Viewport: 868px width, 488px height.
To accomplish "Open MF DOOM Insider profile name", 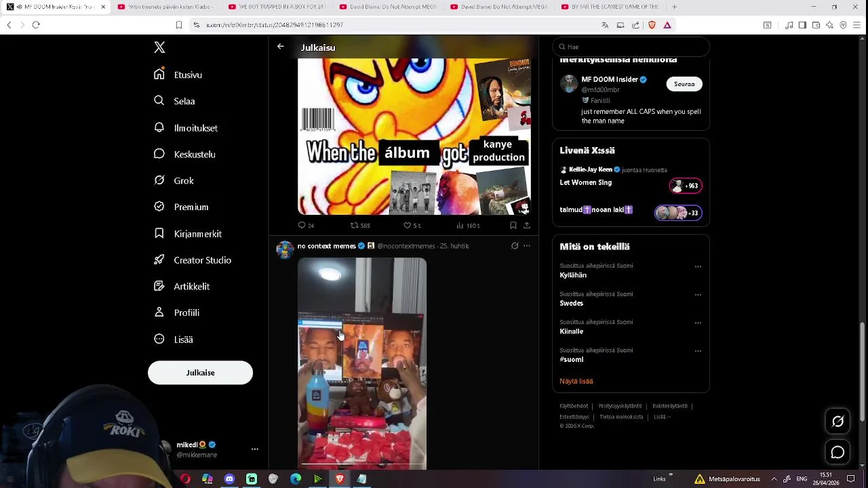I will tap(610, 79).
